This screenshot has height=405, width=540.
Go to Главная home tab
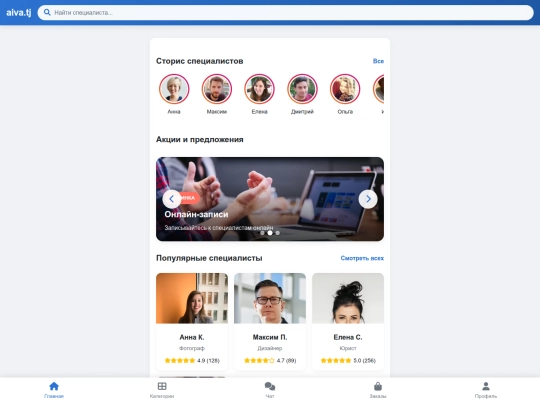coord(54,390)
